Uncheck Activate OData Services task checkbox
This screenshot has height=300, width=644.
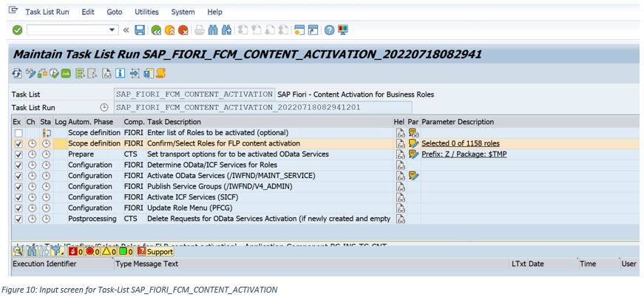18,176
